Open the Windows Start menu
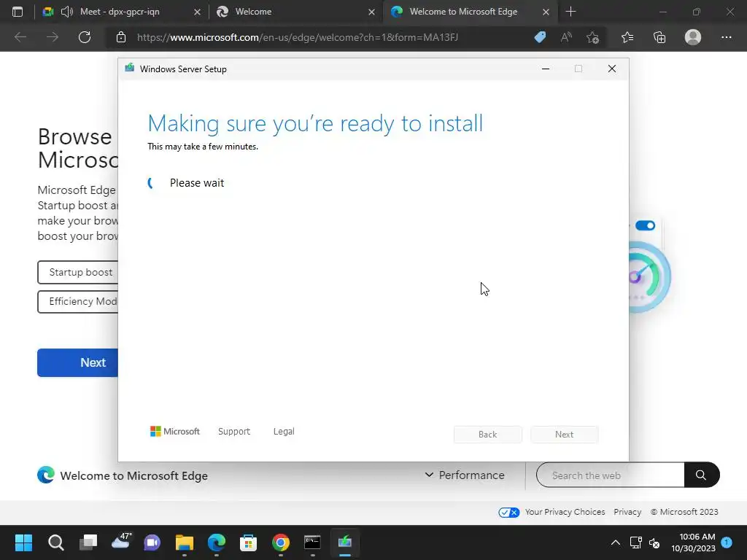Image resolution: width=747 pixels, height=560 pixels. 23,542
